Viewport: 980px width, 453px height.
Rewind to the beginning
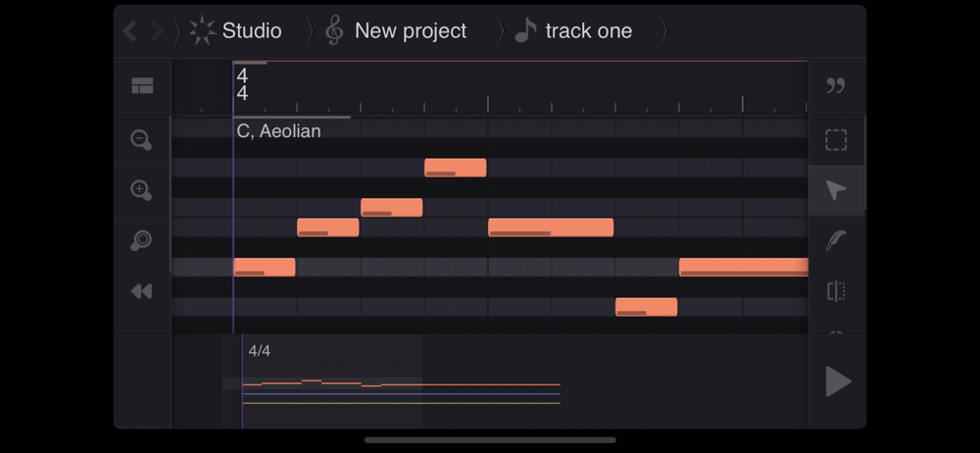pos(142,291)
